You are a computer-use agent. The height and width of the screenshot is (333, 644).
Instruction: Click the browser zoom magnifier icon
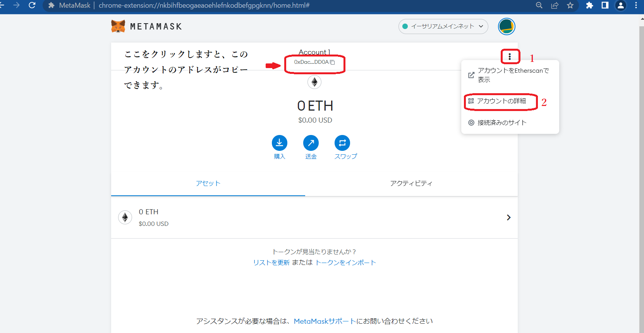539,5
